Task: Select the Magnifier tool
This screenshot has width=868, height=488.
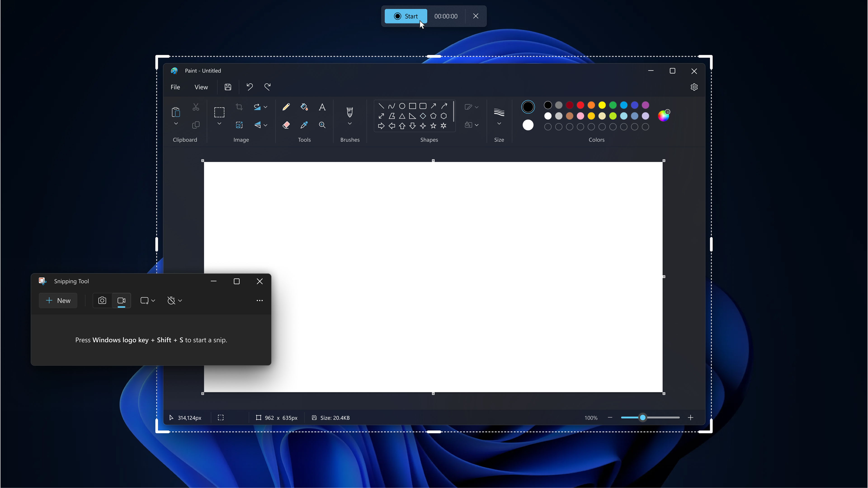Action: pyautogui.click(x=322, y=125)
